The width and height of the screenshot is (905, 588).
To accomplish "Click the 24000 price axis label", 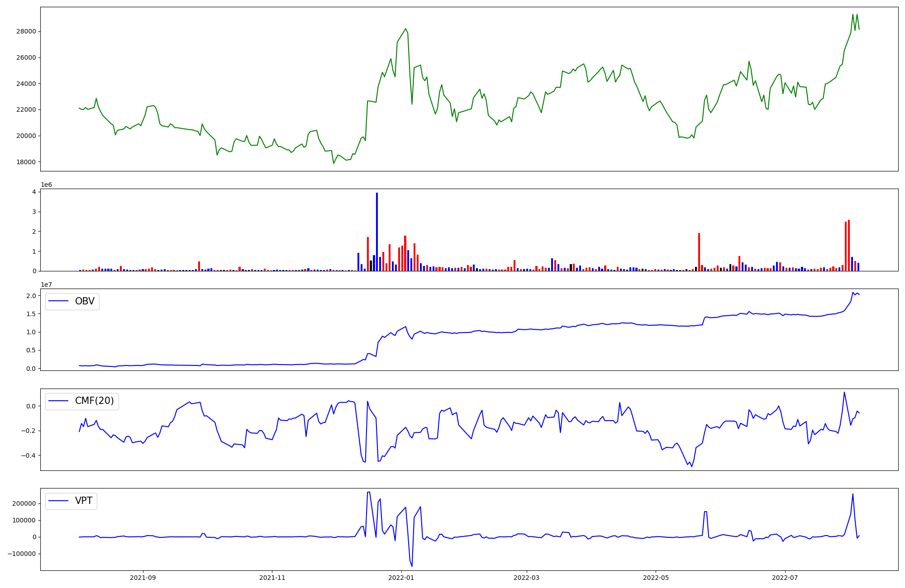I will click(27, 84).
